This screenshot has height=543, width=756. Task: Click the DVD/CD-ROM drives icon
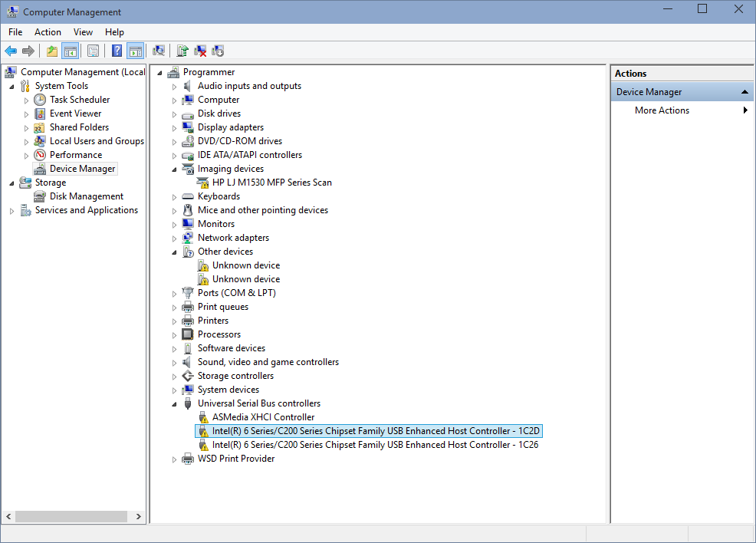[x=188, y=141]
